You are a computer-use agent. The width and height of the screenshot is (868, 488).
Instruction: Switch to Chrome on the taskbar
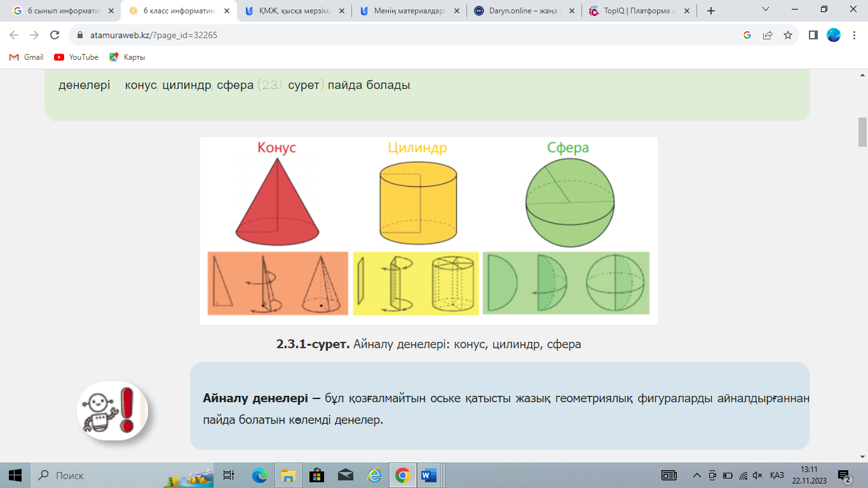402,475
